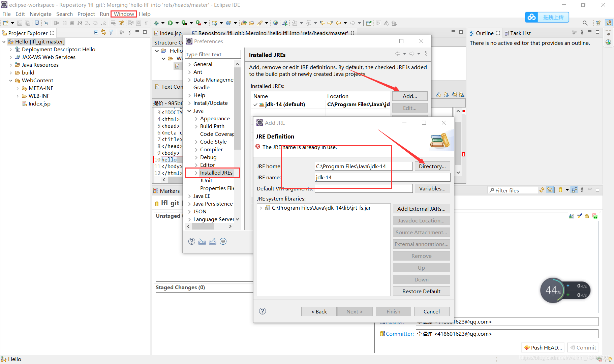Open the Git Staging repository dropdown arrow
614x364 pixels.
(567, 190)
